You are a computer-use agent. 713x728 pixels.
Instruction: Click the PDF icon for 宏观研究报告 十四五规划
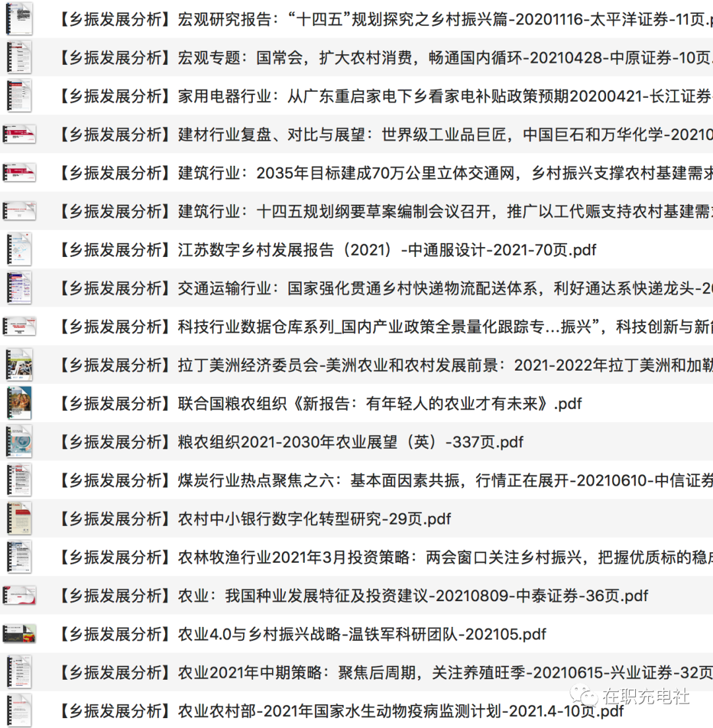click(x=18, y=20)
